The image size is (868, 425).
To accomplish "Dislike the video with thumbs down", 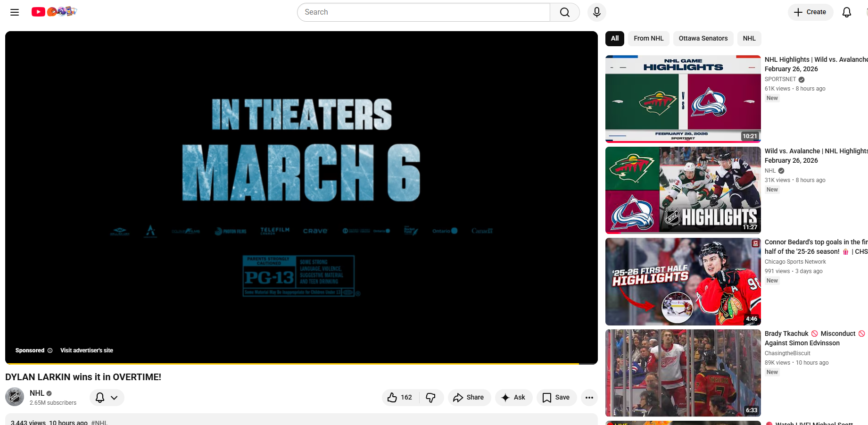I will pos(431,398).
